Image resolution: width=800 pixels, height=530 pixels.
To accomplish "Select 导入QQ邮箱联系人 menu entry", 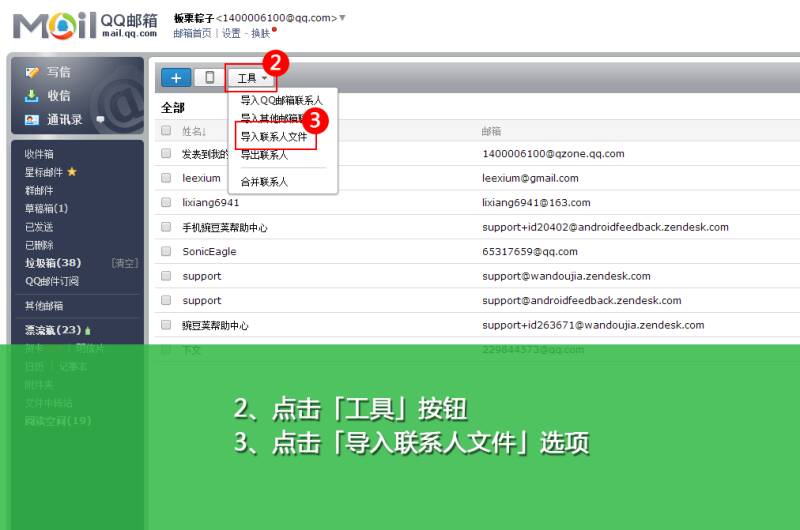I will (x=281, y=100).
